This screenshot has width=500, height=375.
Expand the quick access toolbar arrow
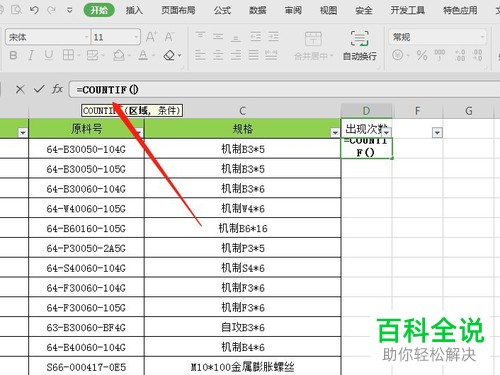69,10
